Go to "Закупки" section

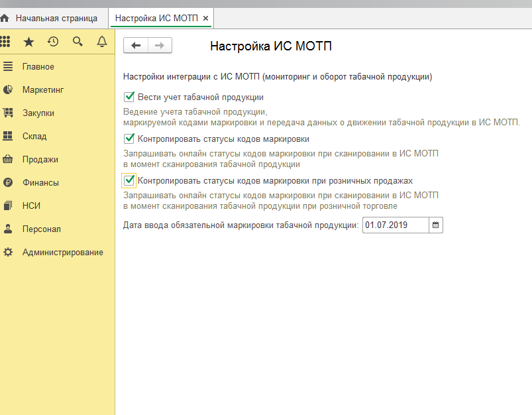click(38, 113)
